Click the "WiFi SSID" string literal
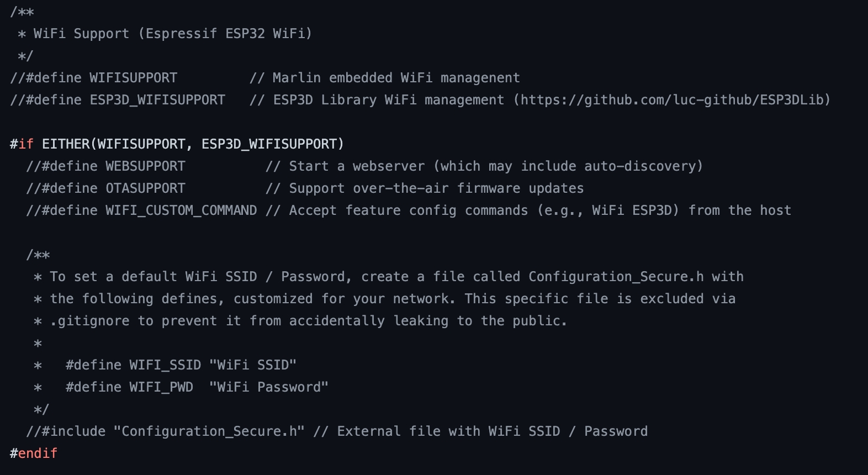 (253, 365)
